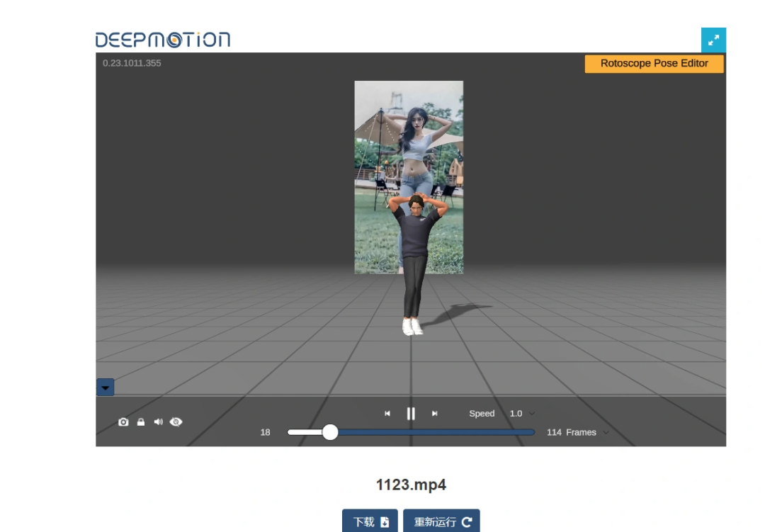
Task: Click the 1123.mp4 file name
Action: 411,485
